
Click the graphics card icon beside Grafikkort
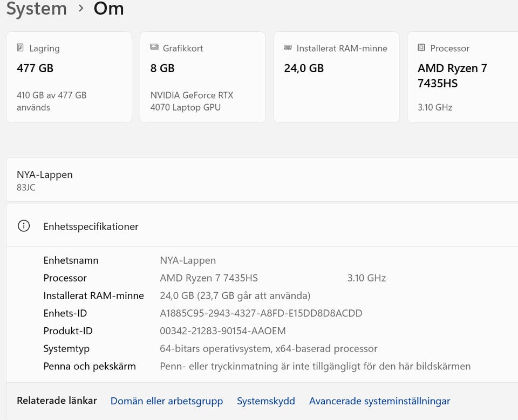[x=154, y=48]
